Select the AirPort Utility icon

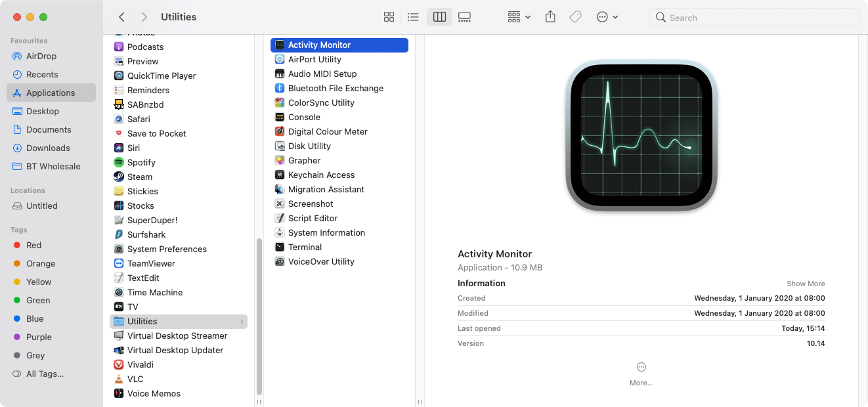(280, 59)
